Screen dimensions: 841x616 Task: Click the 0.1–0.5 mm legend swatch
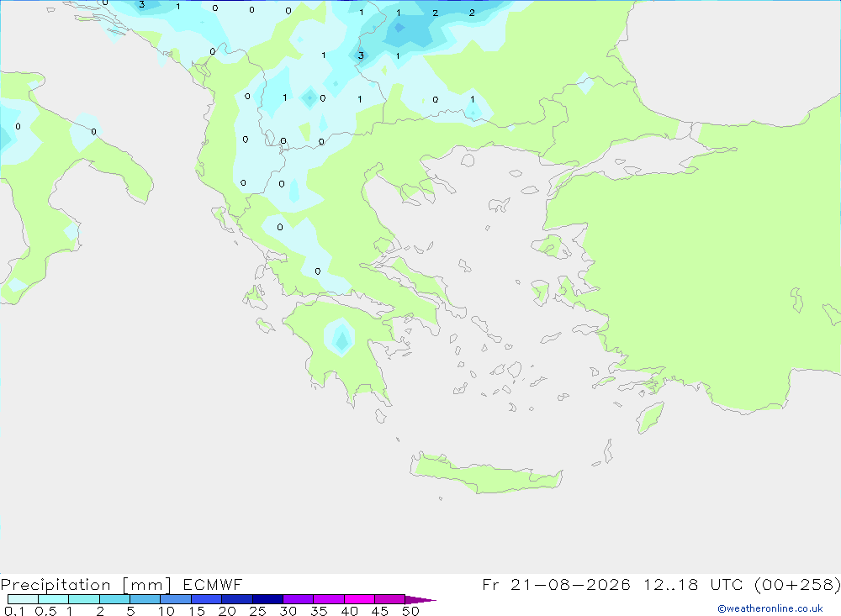point(23,599)
